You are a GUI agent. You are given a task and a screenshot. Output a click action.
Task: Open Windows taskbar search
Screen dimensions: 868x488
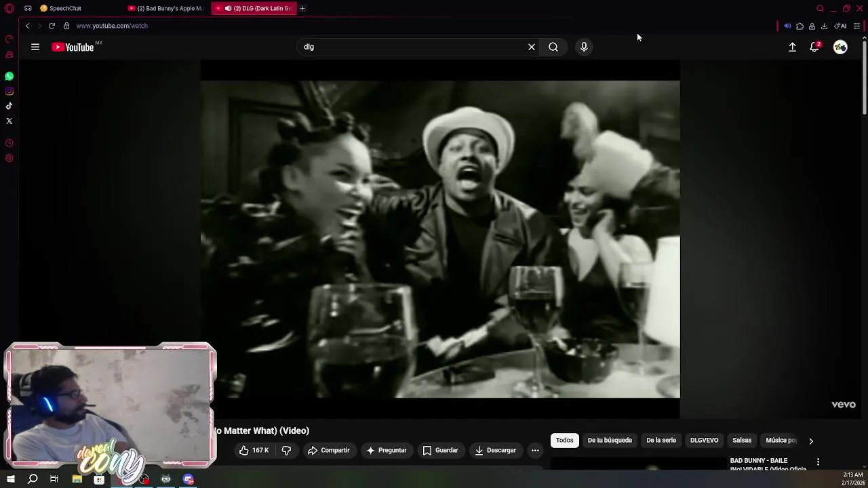(x=33, y=479)
